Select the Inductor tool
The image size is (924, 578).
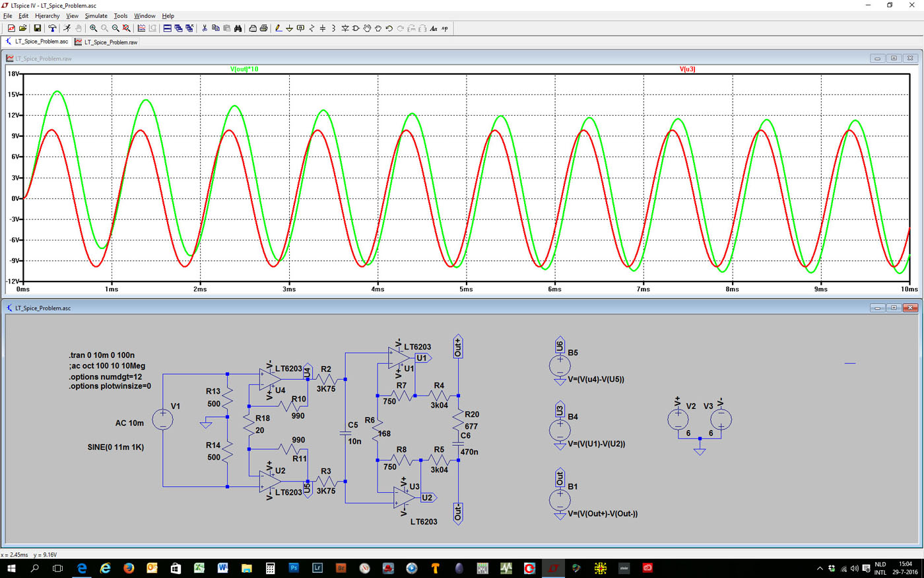click(333, 28)
